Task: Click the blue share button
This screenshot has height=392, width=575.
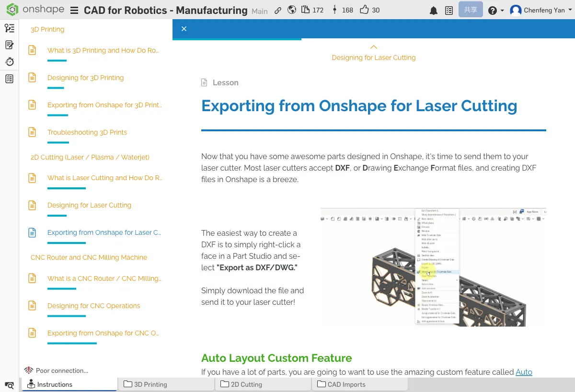Action: [470, 10]
